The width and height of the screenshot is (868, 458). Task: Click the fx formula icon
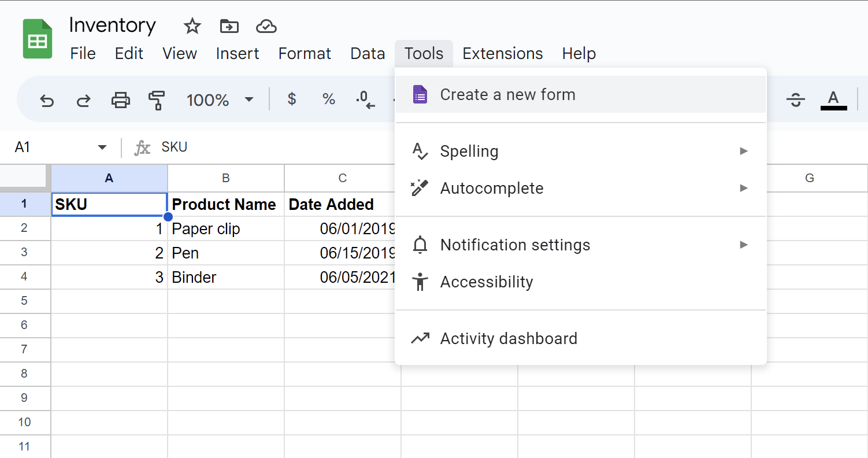tap(142, 147)
